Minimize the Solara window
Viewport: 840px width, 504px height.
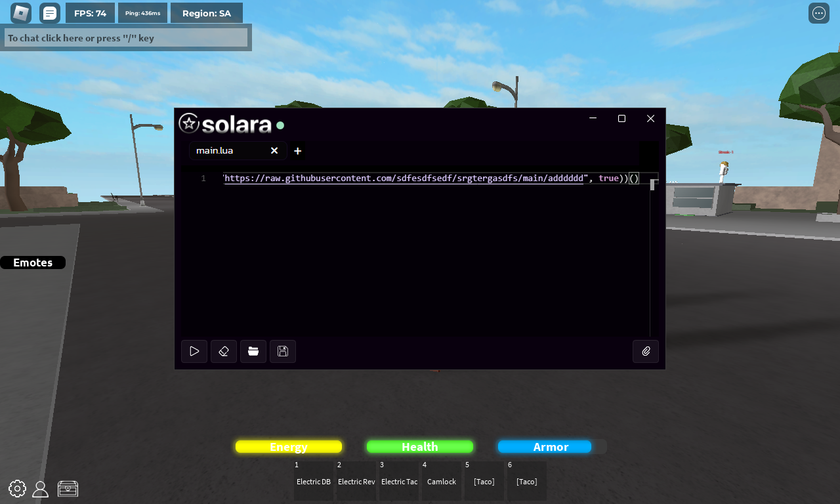[593, 118]
